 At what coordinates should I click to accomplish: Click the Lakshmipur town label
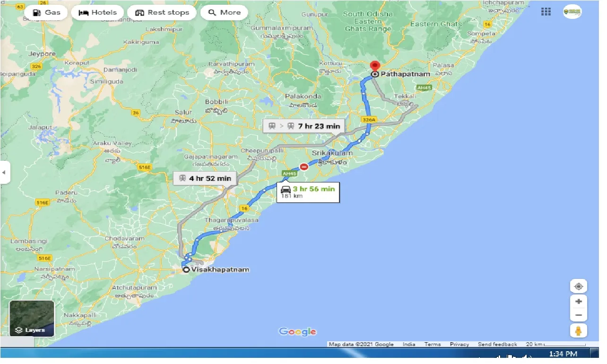tap(165, 29)
